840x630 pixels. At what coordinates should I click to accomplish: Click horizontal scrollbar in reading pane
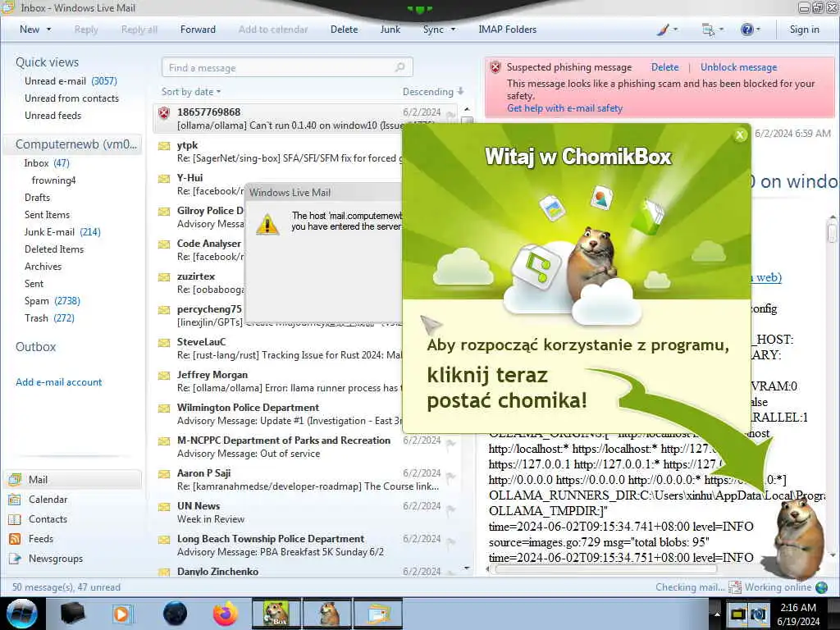tap(606, 569)
